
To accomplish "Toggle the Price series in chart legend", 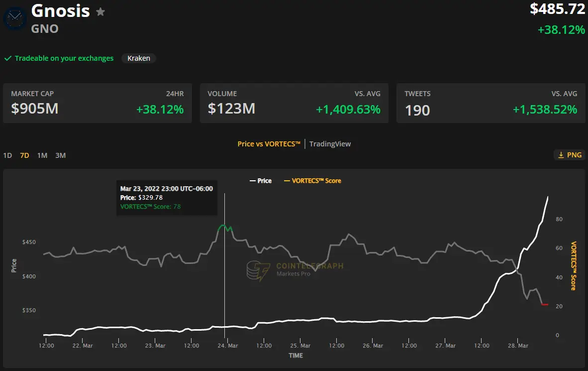I will (260, 181).
